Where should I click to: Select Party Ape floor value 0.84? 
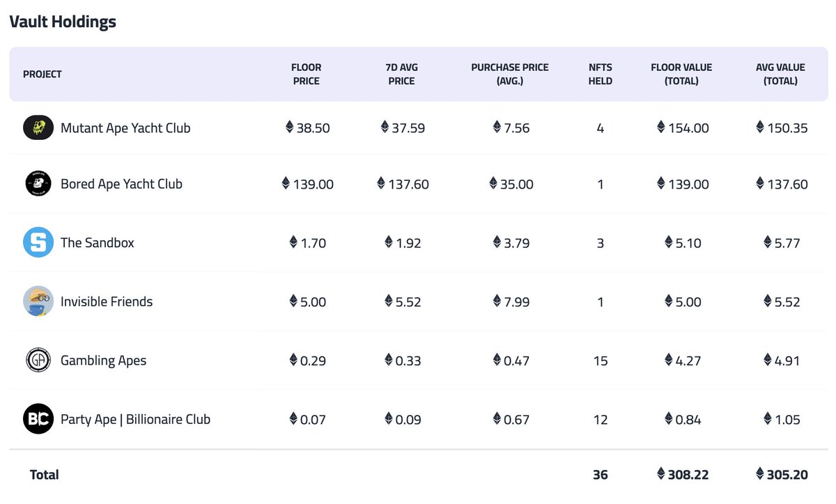(x=683, y=420)
